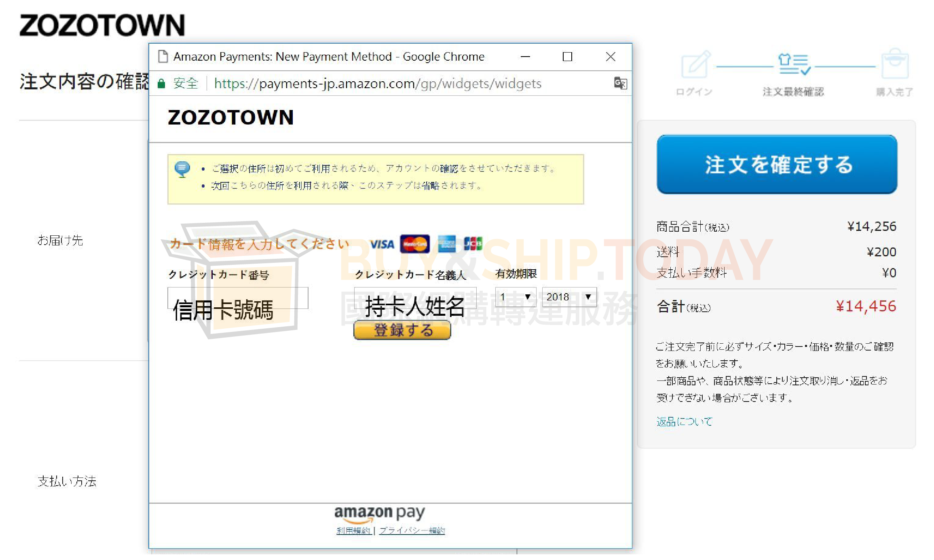The image size is (934, 560).
Task: Open the プライバシー規約 privacy link
Action: [412, 530]
